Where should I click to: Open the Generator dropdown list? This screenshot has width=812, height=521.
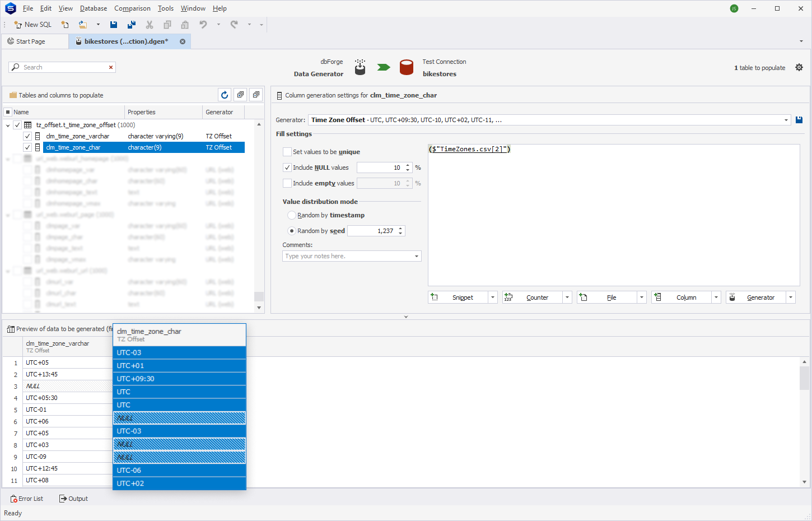(x=786, y=120)
